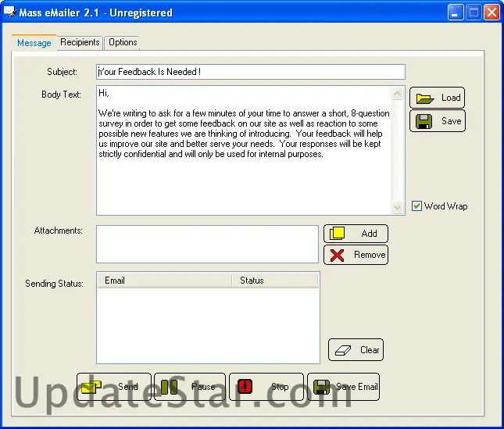Click into the Subject input field
The width and height of the screenshot is (504, 429).
click(x=251, y=72)
